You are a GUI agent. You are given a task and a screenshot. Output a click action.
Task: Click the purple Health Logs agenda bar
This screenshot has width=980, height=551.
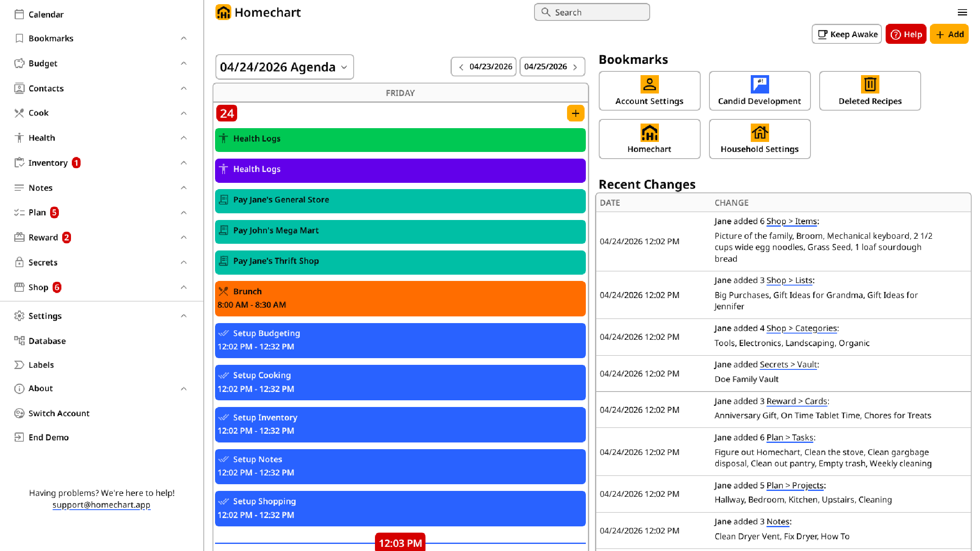(x=400, y=169)
